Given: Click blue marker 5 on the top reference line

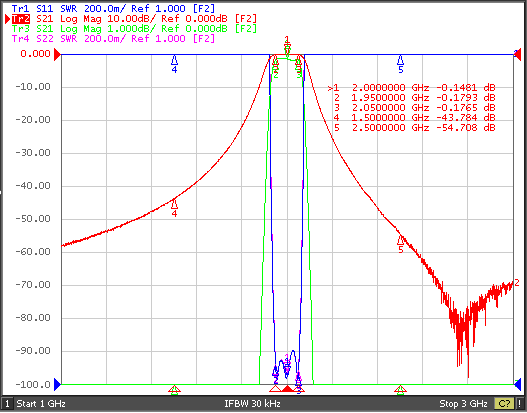Looking at the screenshot, I should click(400, 60).
